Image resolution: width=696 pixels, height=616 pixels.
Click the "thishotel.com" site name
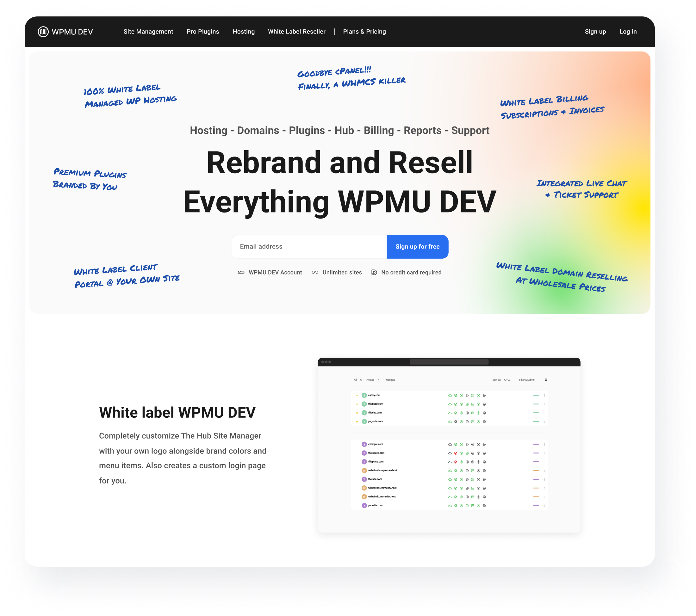[376, 404]
